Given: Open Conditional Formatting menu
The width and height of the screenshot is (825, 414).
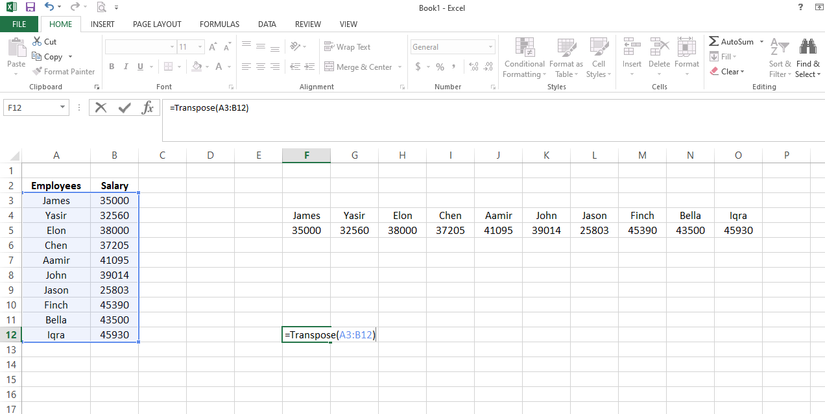Looking at the screenshot, I should pyautogui.click(x=524, y=58).
